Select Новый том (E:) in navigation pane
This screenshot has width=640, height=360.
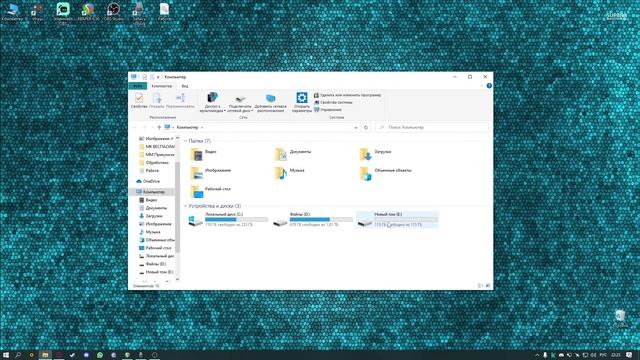[156, 272]
